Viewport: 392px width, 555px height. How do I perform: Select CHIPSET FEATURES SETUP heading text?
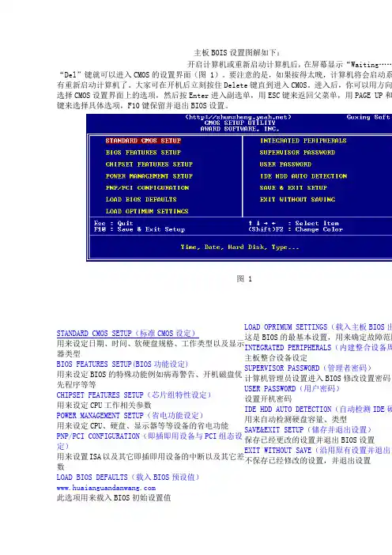134,395
